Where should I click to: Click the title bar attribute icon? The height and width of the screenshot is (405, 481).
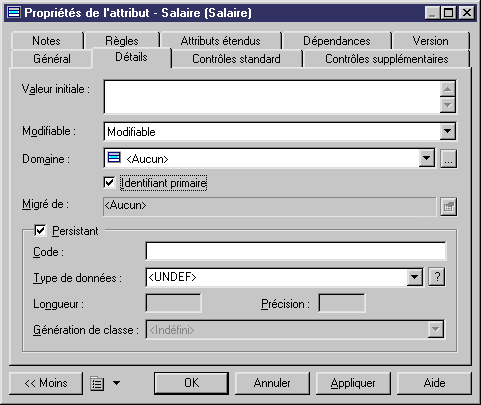click(14, 12)
